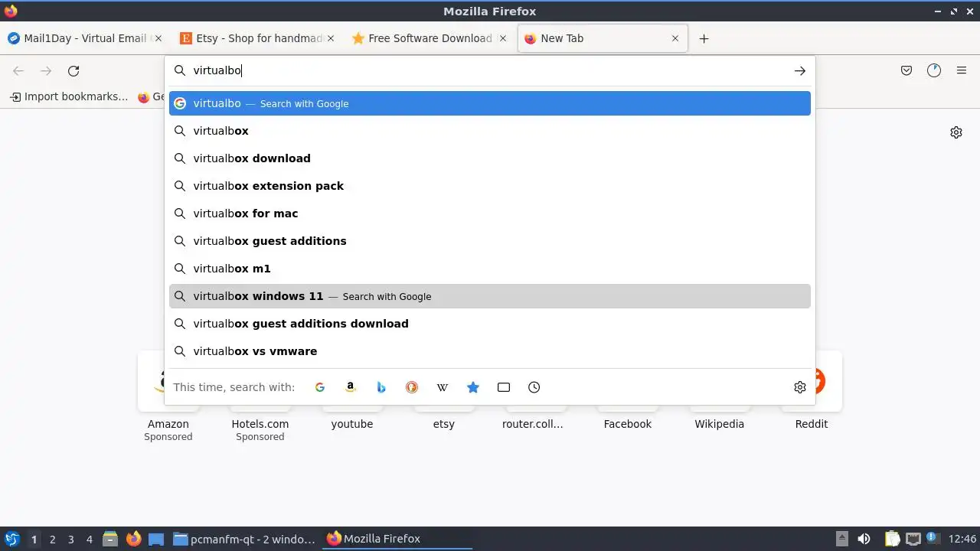Switch to virtual desktop 3
This screenshot has height=551, width=980.
click(x=71, y=540)
